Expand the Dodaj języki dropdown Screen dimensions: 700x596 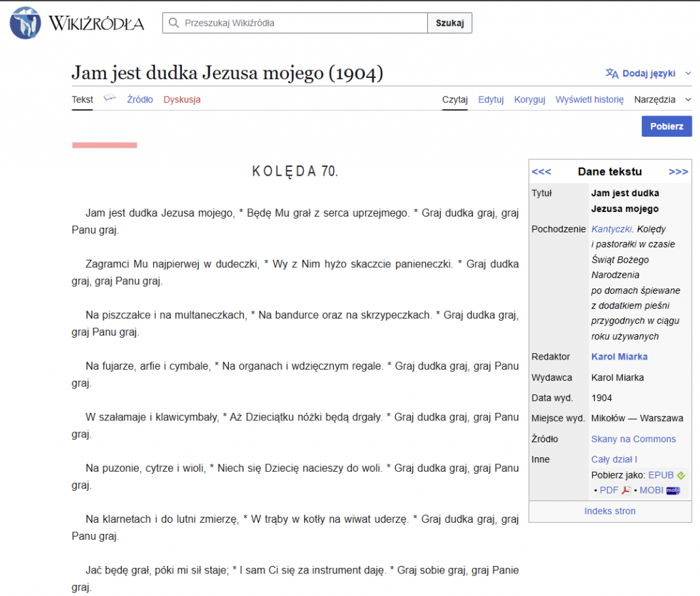tap(688, 73)
